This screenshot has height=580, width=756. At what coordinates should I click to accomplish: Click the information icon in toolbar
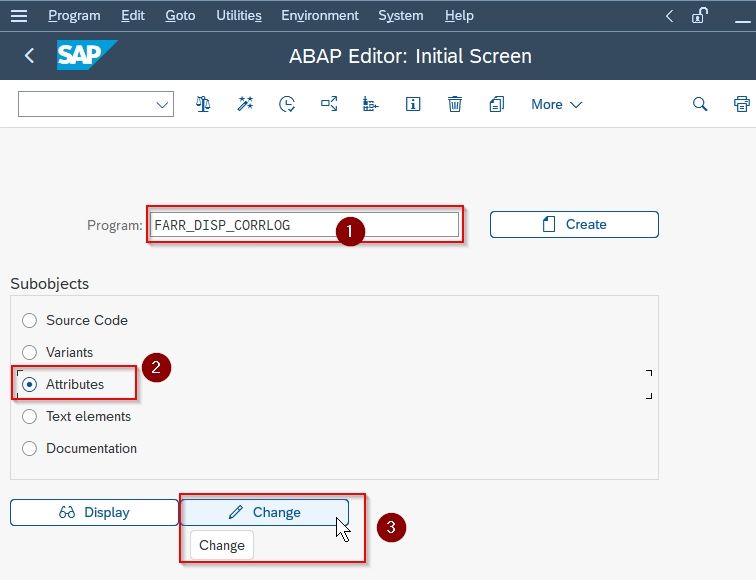coord(413,104)
